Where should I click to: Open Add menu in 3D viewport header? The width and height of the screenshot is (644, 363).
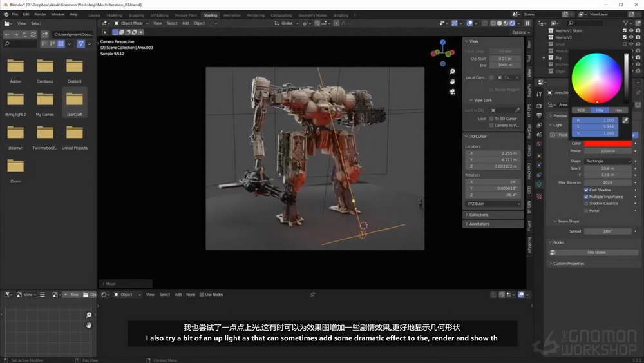coord(185,23)
